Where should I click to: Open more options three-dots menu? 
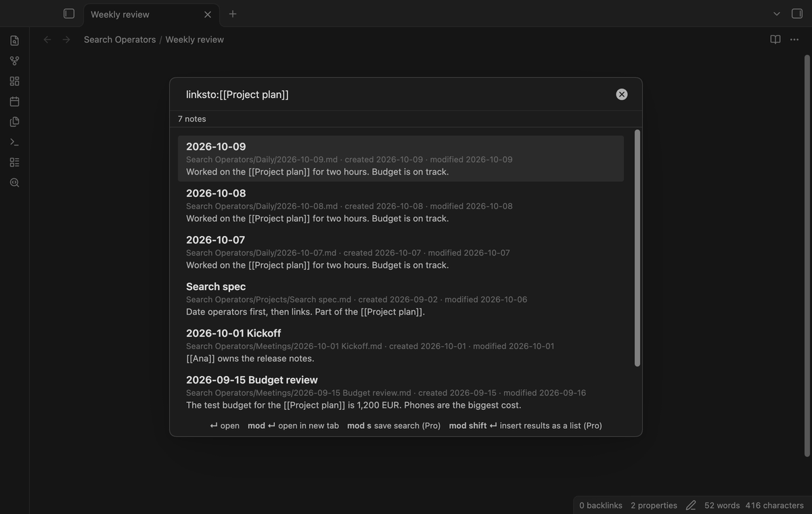pyautogui.click(x=794, y=39)
